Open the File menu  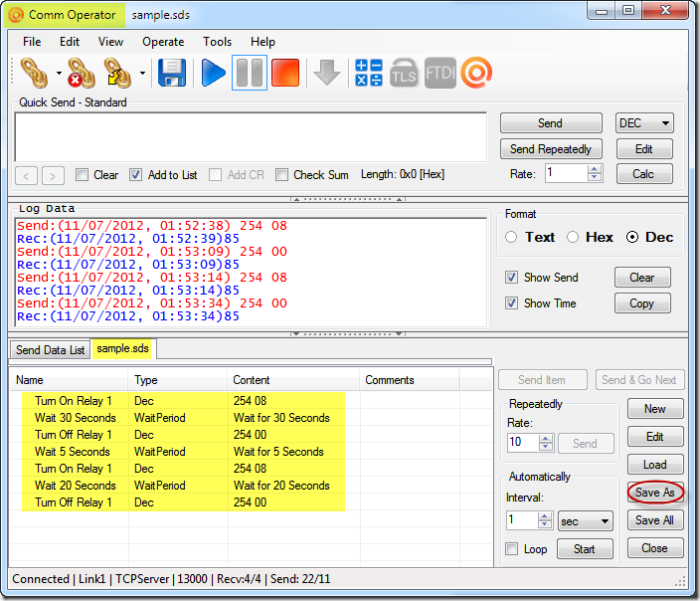[32, 42]
